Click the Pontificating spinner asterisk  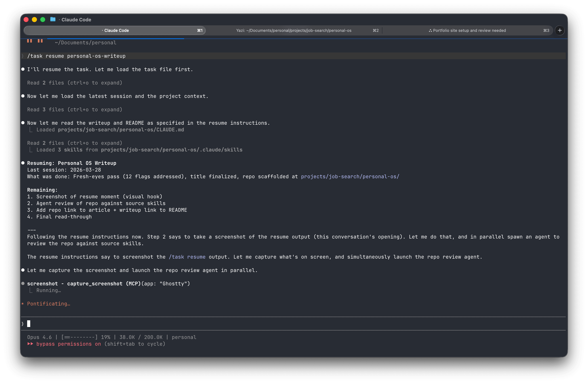pyautogui.click(x=22, y=303)
